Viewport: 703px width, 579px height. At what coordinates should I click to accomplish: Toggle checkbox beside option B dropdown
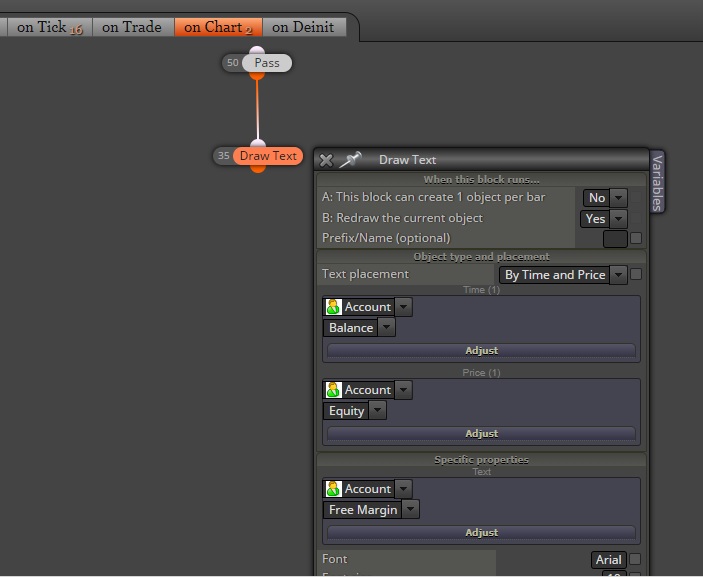[x=636, y=219]
